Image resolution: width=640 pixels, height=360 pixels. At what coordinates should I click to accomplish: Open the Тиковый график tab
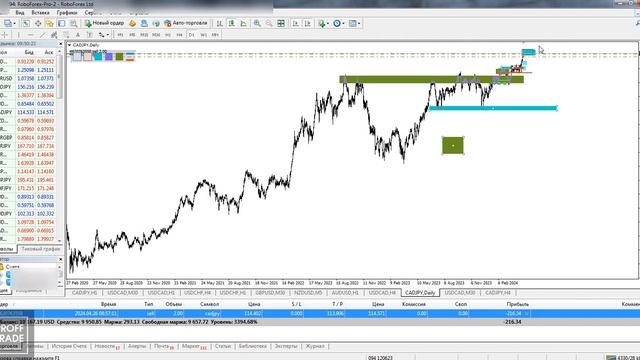(41, 249)
